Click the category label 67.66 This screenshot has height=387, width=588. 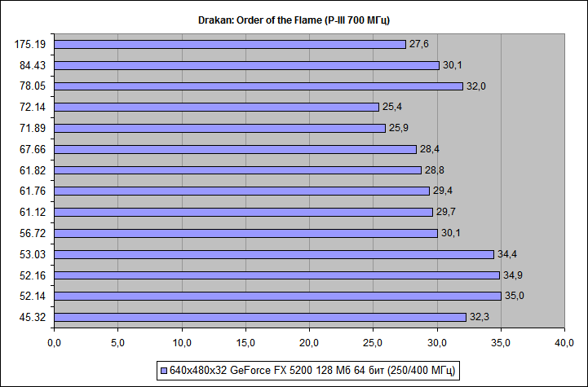pos(33,149)
